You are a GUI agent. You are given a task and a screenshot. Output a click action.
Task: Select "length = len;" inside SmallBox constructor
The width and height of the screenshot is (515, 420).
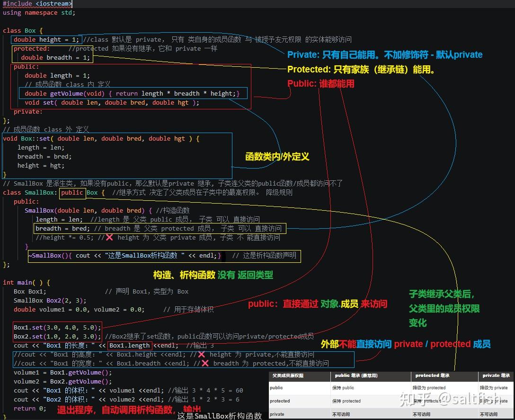(59, 220)
